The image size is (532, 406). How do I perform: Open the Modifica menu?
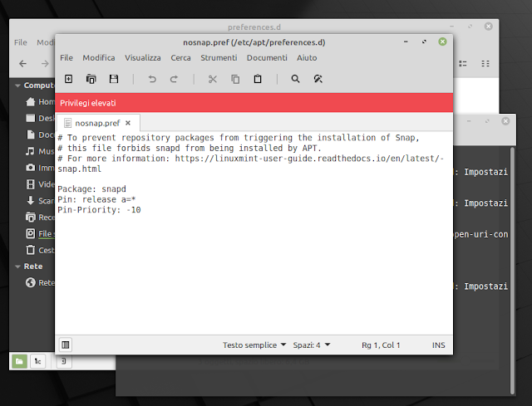click(99, 57)
